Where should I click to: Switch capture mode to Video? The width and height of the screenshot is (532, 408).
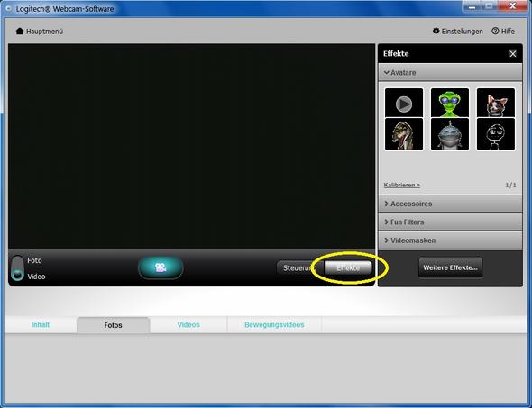pyautogui.click(x=36, y=277)
